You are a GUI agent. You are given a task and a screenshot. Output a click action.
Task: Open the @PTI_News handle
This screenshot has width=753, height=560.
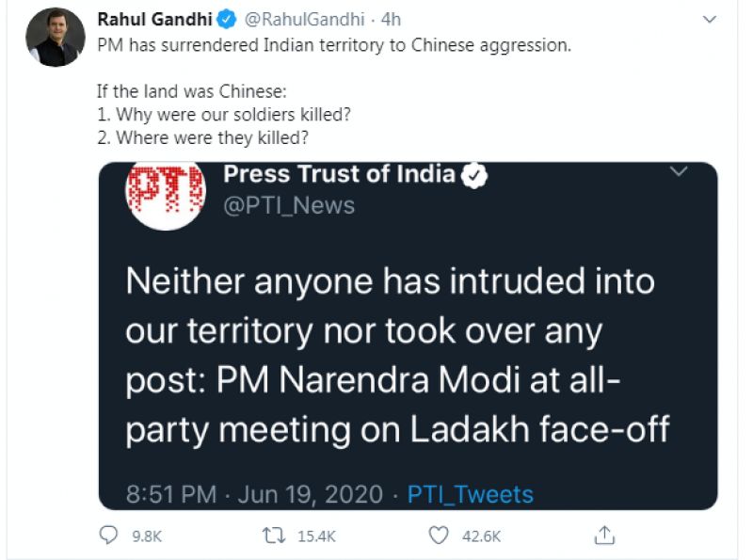click(289, 206)
